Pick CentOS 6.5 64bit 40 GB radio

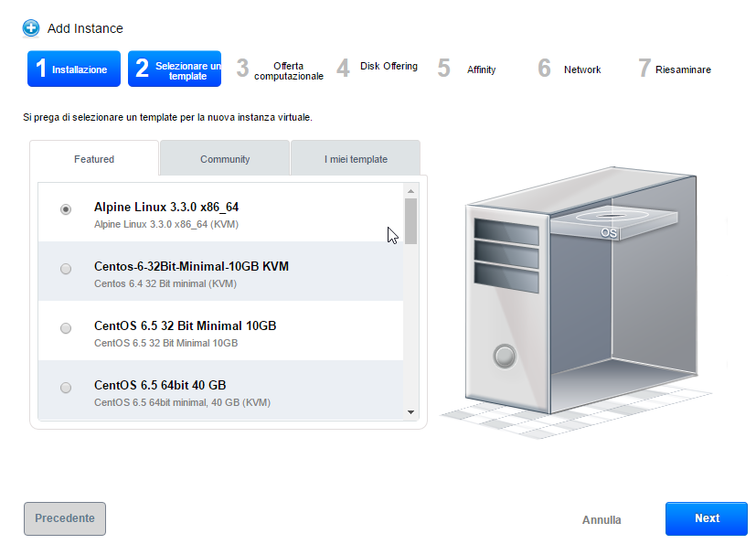66,388
